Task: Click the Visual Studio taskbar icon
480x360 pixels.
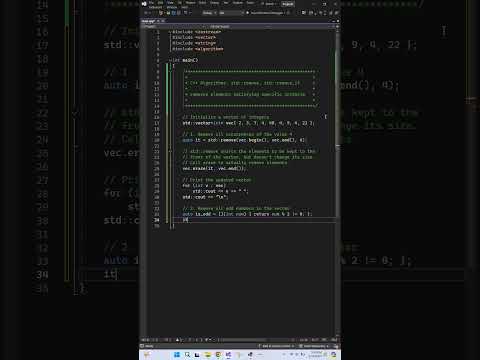Action: click(x=228, y=355)
